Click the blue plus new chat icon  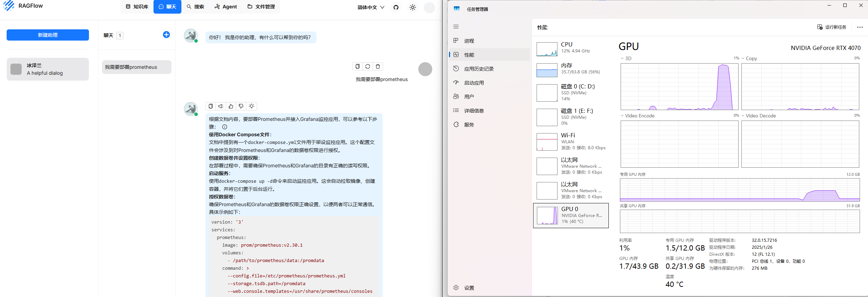tap(166, 35)
